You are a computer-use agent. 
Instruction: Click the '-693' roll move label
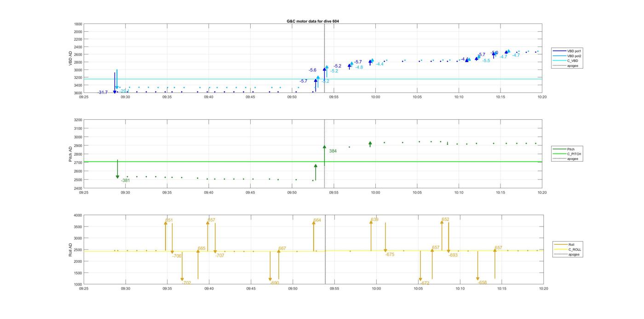454,255
